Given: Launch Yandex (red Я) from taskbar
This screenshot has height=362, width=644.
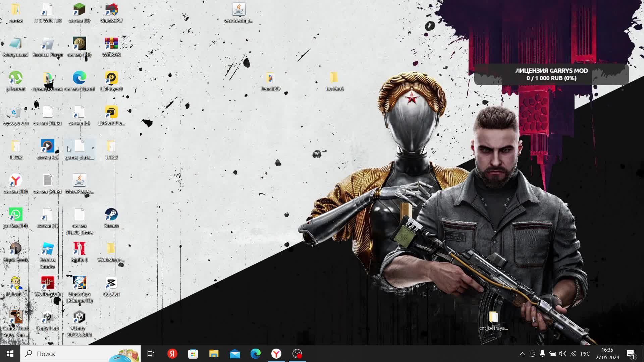Looking at the screenshot, I should (172, 354).
